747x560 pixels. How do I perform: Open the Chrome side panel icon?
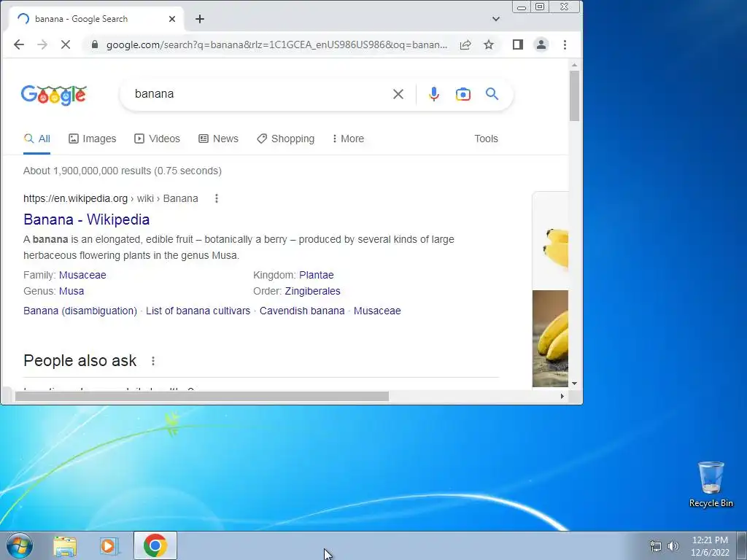518,44
